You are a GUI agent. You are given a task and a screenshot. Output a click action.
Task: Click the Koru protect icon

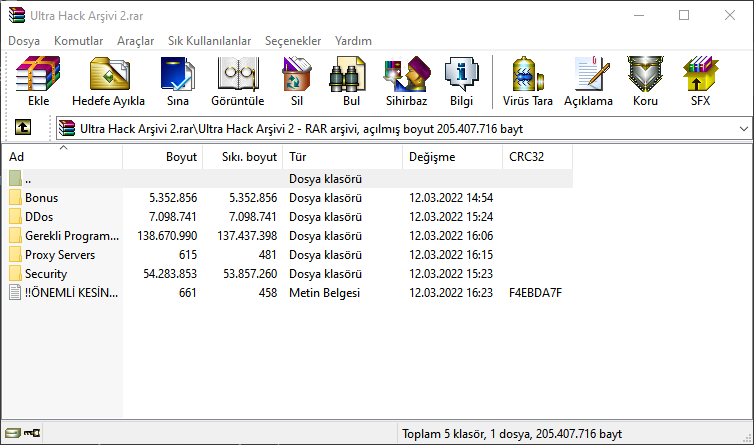coord(645,74)
